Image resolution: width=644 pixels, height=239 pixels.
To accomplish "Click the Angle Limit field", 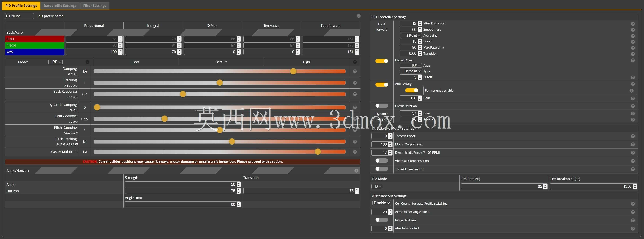I will [x=183, y=204].
